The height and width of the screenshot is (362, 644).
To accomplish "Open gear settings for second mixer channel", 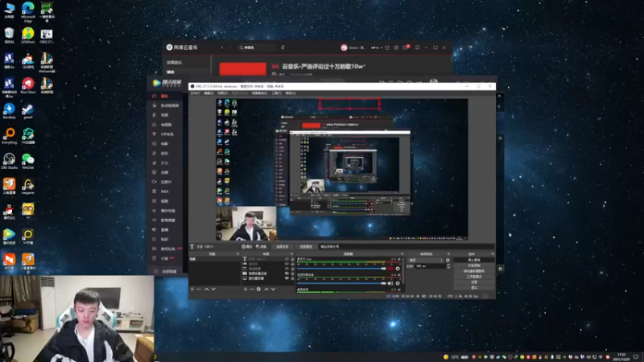I will (398, 283).
